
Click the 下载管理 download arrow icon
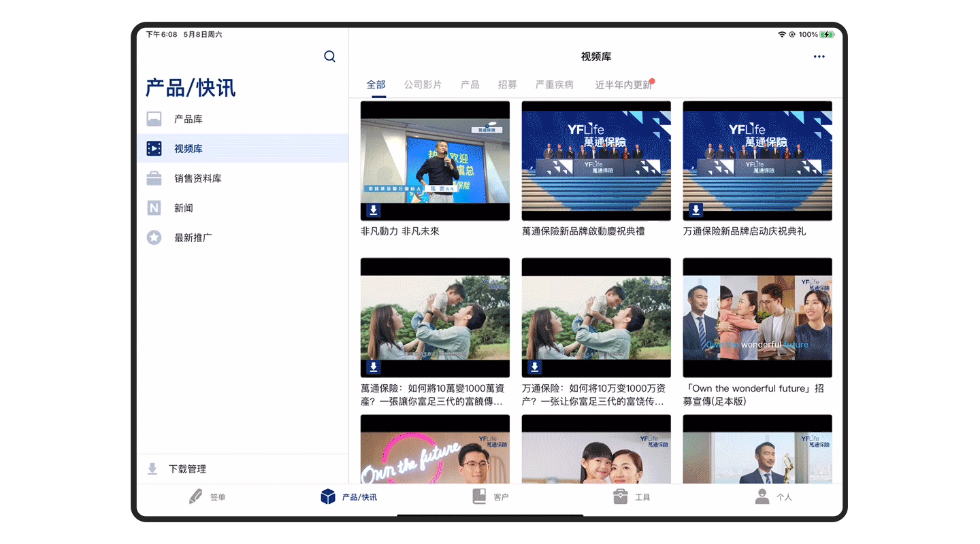152,469
